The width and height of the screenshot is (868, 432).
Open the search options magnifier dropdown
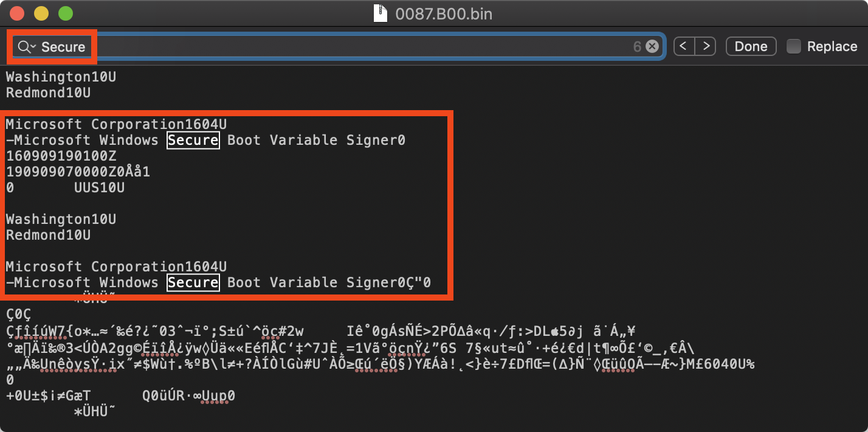27,47
